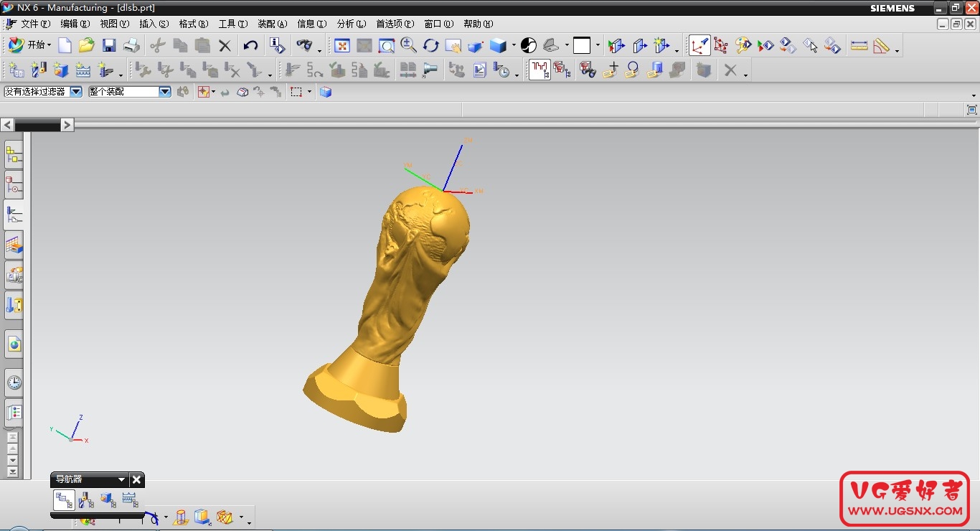
Task: Open the 首选项 (Preferences) menu
Action: tap(395, 24)
